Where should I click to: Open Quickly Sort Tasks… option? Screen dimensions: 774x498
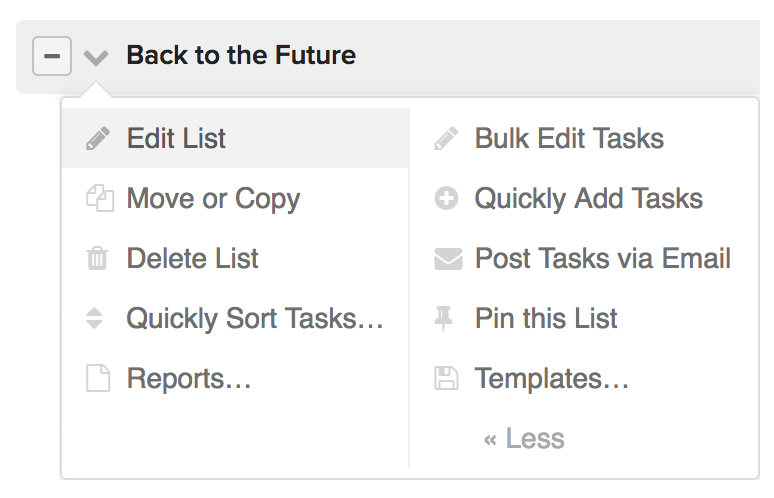(x=255, y=319)
